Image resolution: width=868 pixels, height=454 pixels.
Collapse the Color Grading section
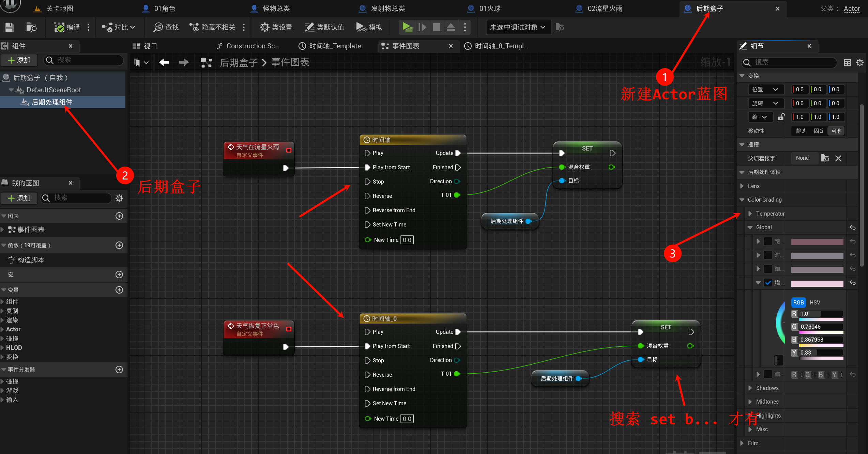click(x=742, y=200)
